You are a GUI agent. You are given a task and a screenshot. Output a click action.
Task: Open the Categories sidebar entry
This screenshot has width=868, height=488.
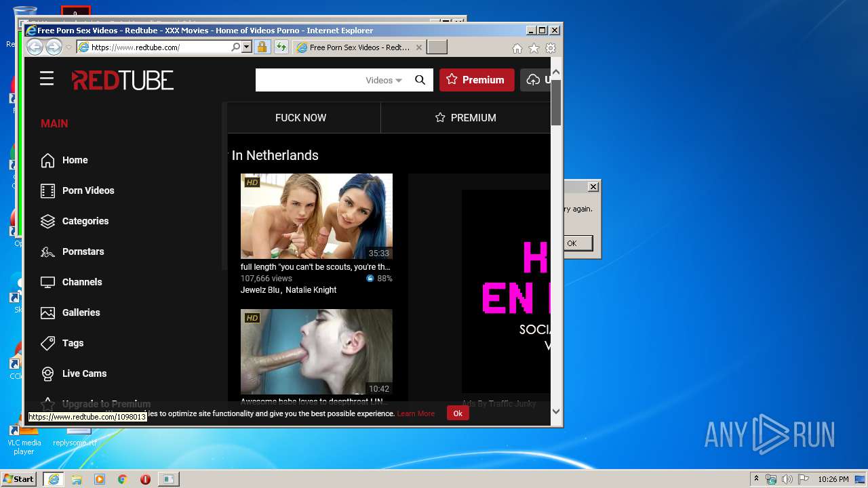click(85, 221)
